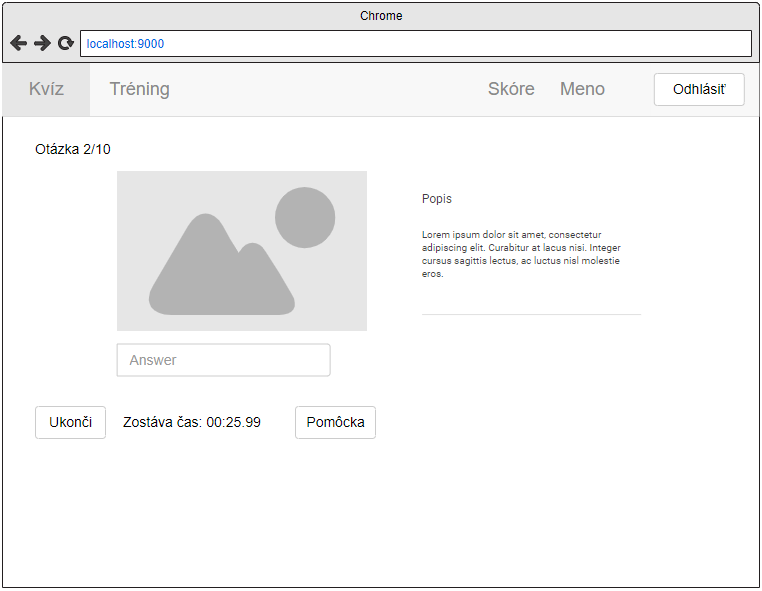Request a hint with the Pomôcka button
This screenshot has height=591, width=762.
[335, 422]
